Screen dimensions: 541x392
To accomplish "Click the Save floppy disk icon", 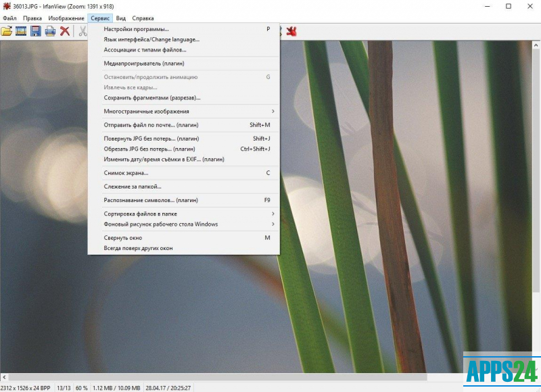I will coord(36,31).
